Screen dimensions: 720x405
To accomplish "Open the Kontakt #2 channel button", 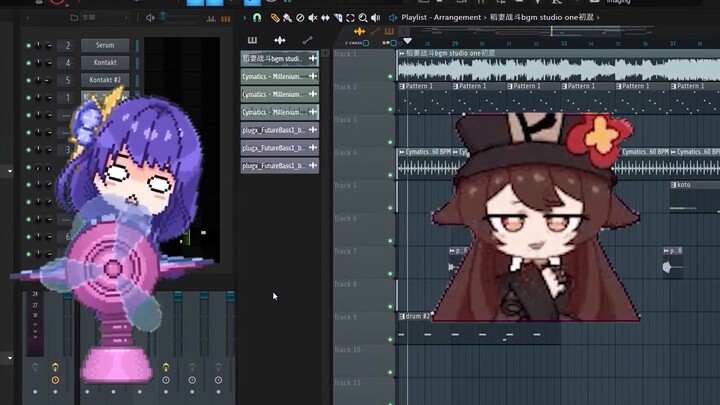I will pyautogui.click(x=105, y=80).
